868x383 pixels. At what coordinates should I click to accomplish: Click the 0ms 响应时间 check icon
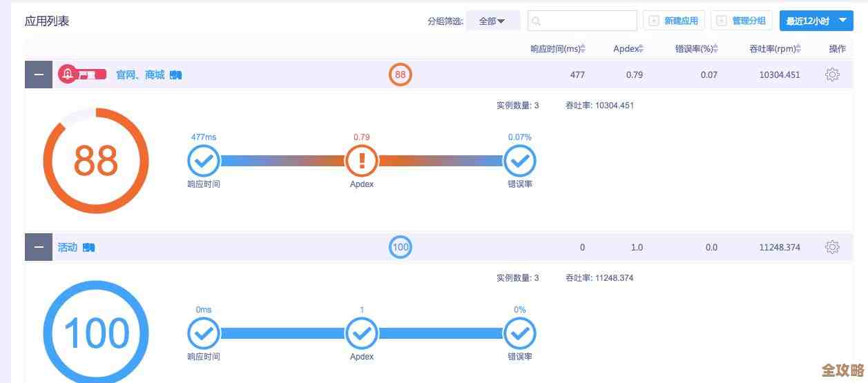click(204, 334)
